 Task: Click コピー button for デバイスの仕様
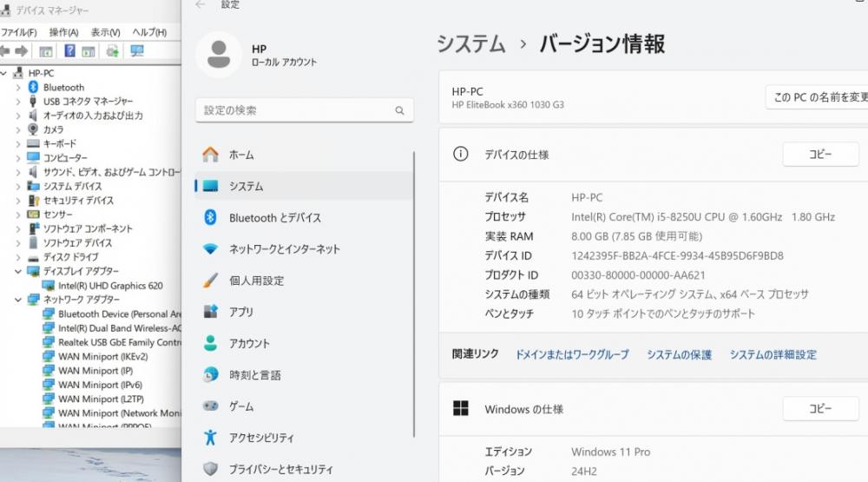click(820, 154)
